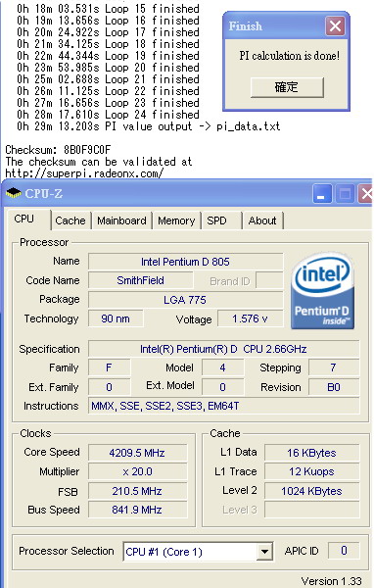Click the 1024 KBytes Level 2 value
This screenshot has height=588, width=374.
coord(311,491)
